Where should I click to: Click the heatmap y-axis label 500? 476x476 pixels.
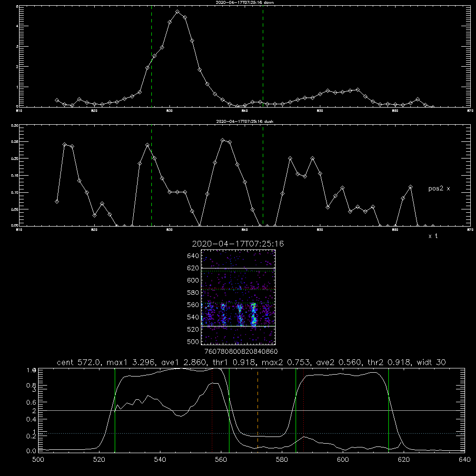193,341
